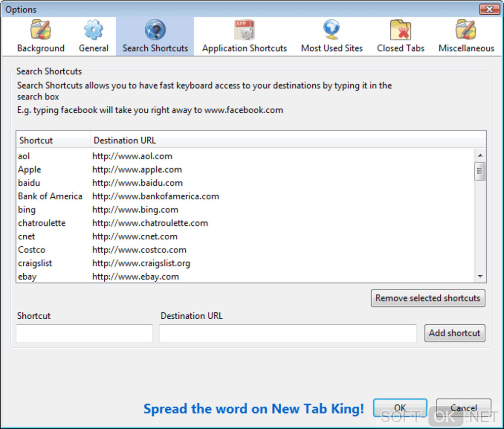Click the Remove selected shortcuts button
The image size is (504, 429).
[x=428, y=298]
